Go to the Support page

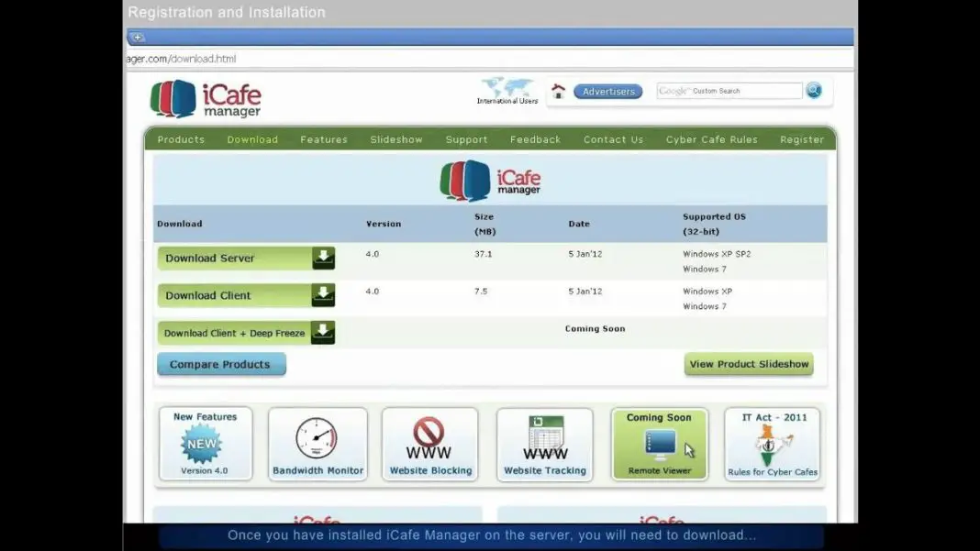466,139
